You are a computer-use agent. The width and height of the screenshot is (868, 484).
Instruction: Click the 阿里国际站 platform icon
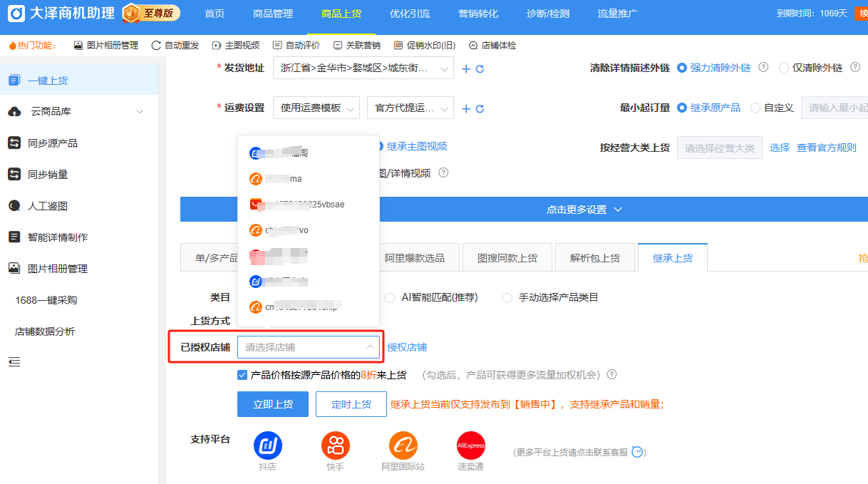point(403,446)
